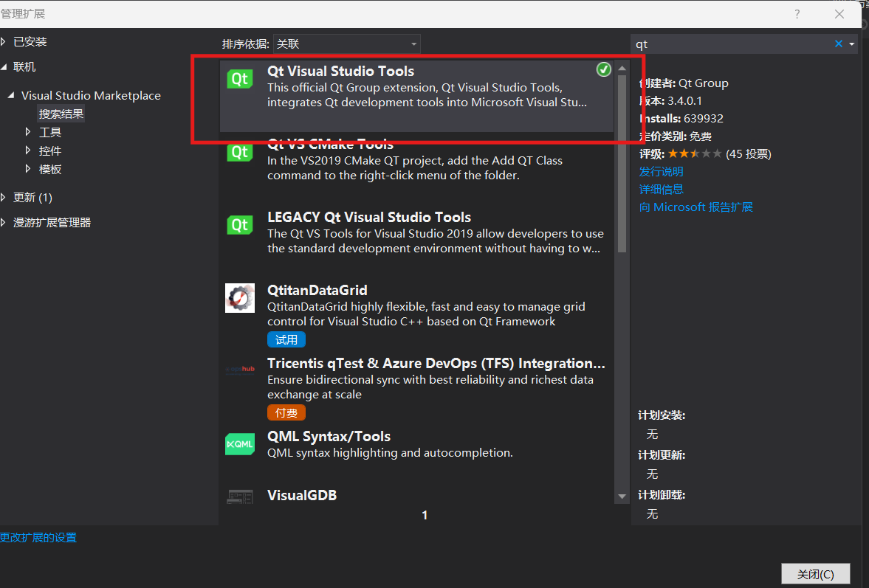Click the 试用 button for QtitanDataGrid
The image size is (869, 588).
pos(286,339)
